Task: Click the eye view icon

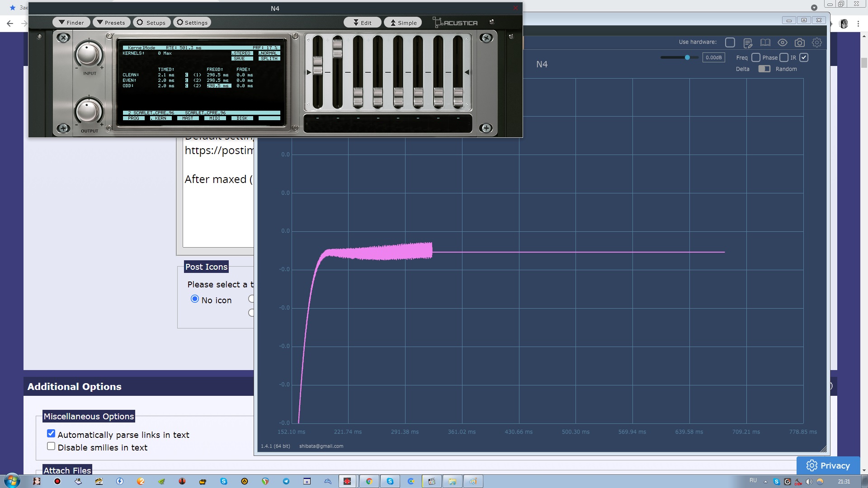Action: tap(782, 42)
